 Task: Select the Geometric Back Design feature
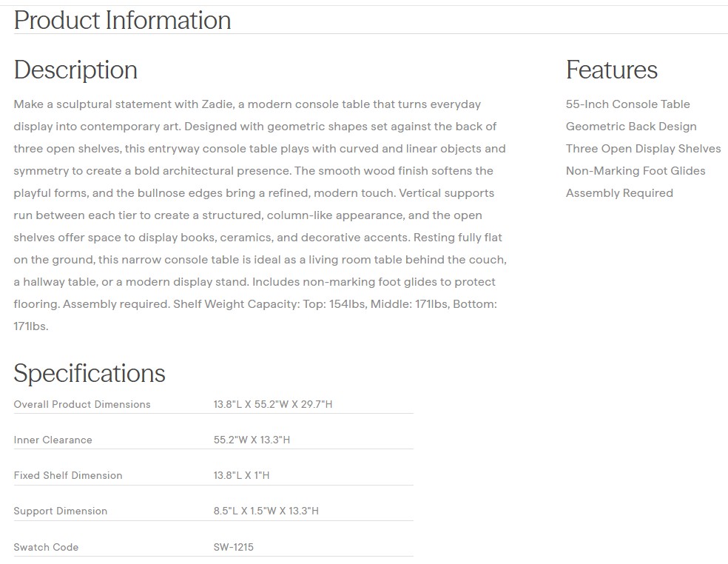(x=631, y=127)
